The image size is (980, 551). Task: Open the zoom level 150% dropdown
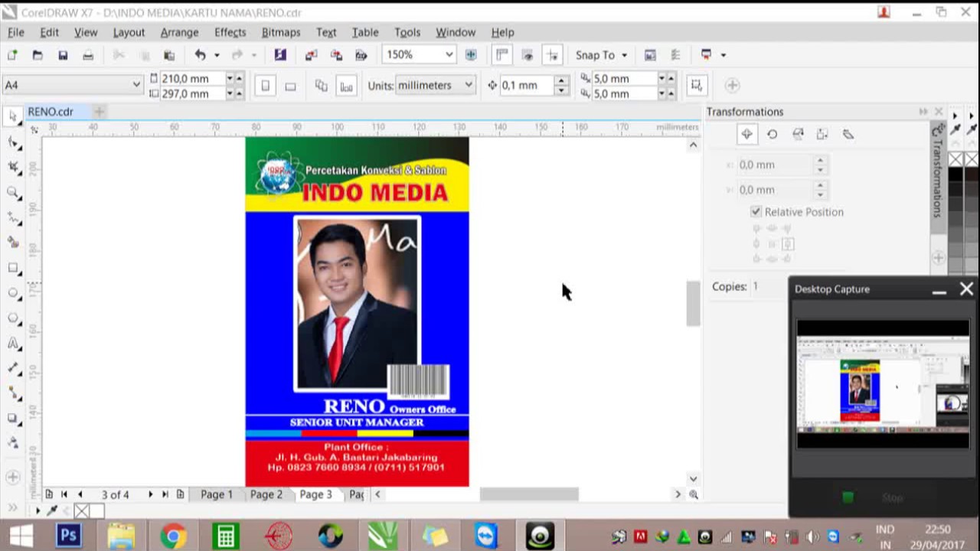coord(449,55)
